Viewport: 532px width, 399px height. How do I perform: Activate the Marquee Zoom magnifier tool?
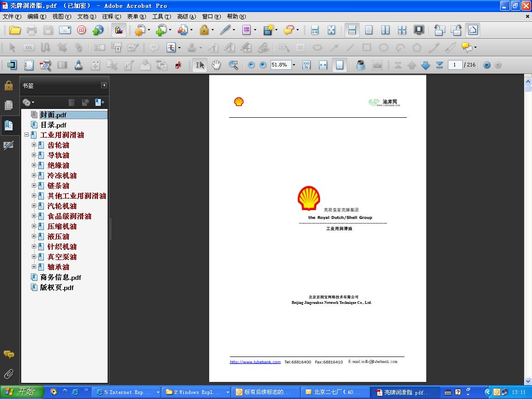click(233, 65)
